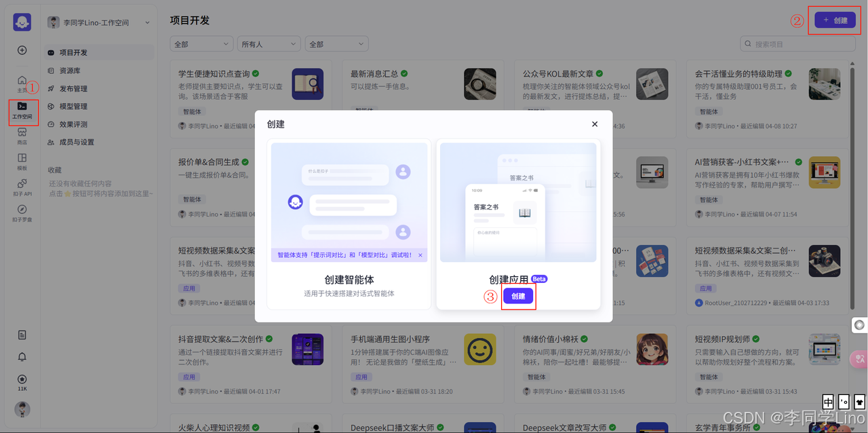Select 项目开发 in the sidebar
868x433 pixels.
point(99,52)
